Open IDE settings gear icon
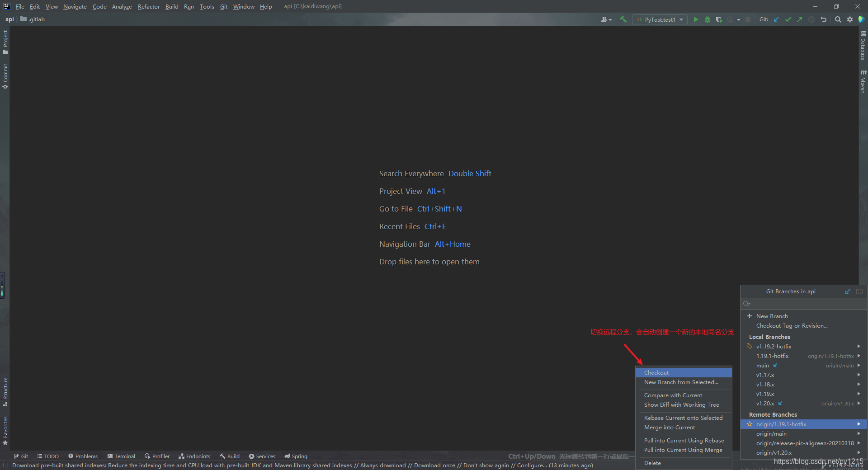The image size is (868, 470). [x=850, y=19]
